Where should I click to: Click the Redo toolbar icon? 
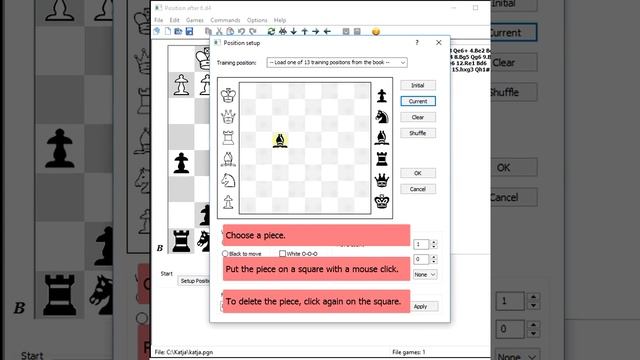tap(253, 31)
